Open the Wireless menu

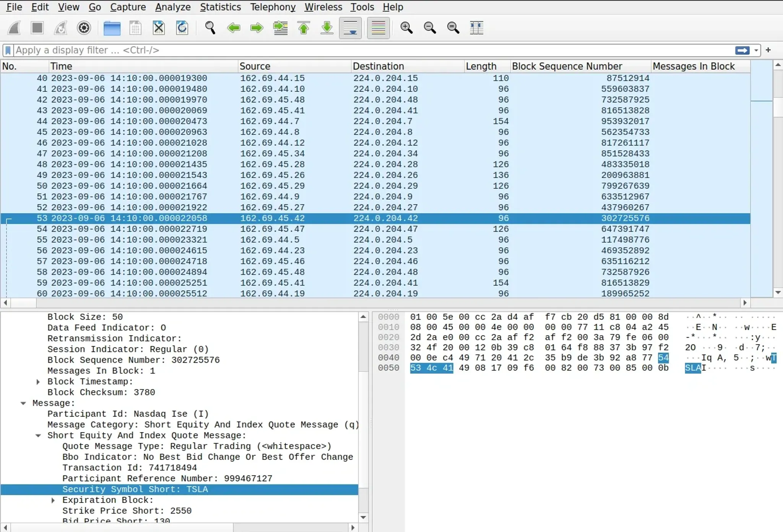(323, 7)
